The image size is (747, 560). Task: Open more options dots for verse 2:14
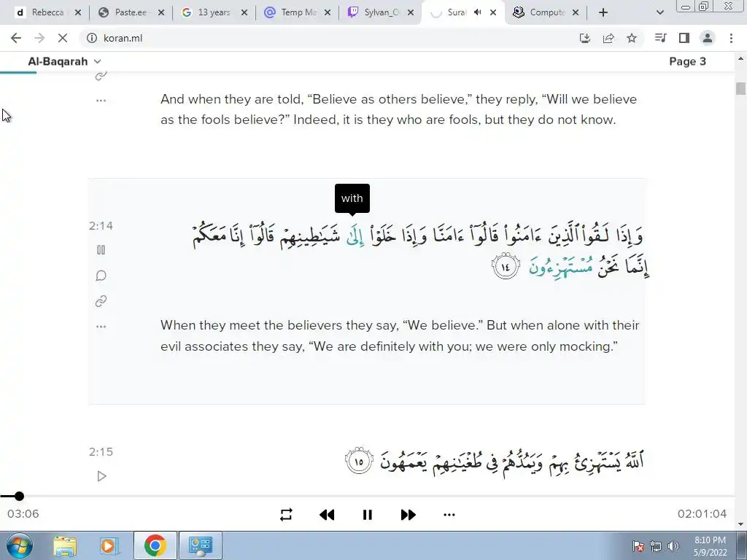(101, 327)
